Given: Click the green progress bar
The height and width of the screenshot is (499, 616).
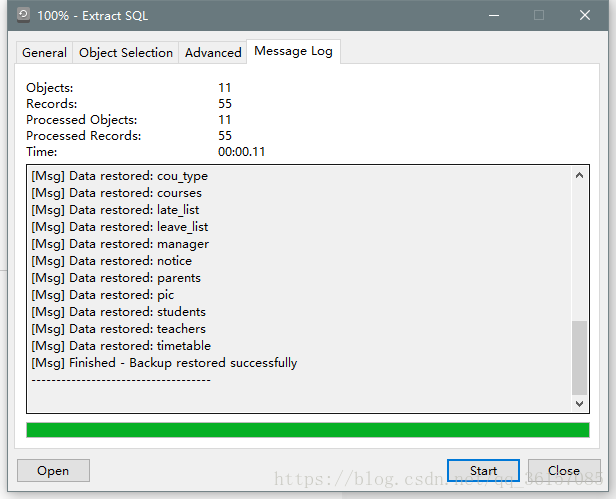Looking at the screenshot, I should (x=307, y=430).
